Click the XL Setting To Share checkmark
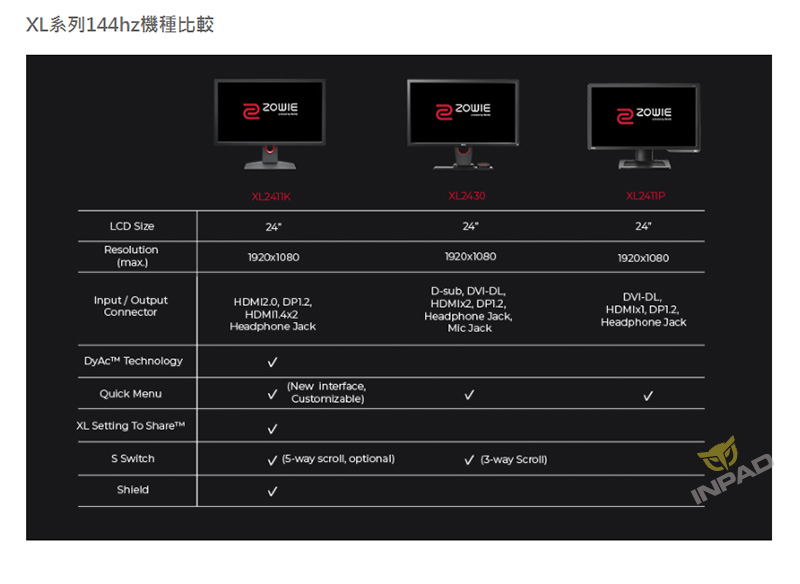Image resolution: width=800 pixels, height=584 pixels. [x=272, y=429]
